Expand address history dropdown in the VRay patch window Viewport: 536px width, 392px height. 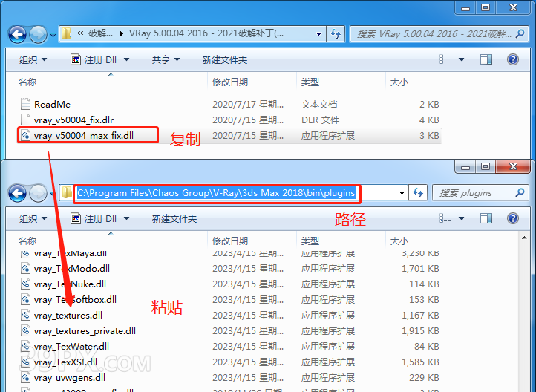[x=318, y=34]
